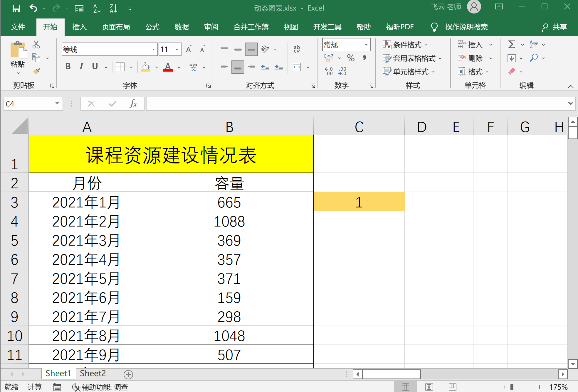Click the Format Painter brush icon

click(36, 71)
